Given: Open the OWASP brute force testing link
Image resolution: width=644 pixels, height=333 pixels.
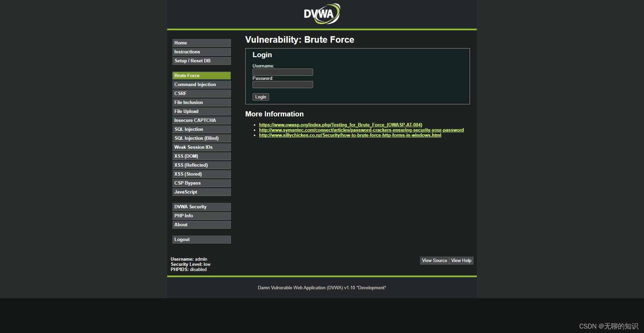Looking at the screenshot, I should (341, 125).
